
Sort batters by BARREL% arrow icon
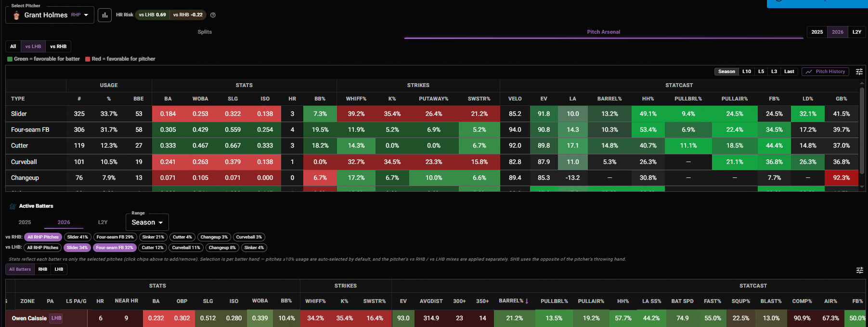click(527, 301)
